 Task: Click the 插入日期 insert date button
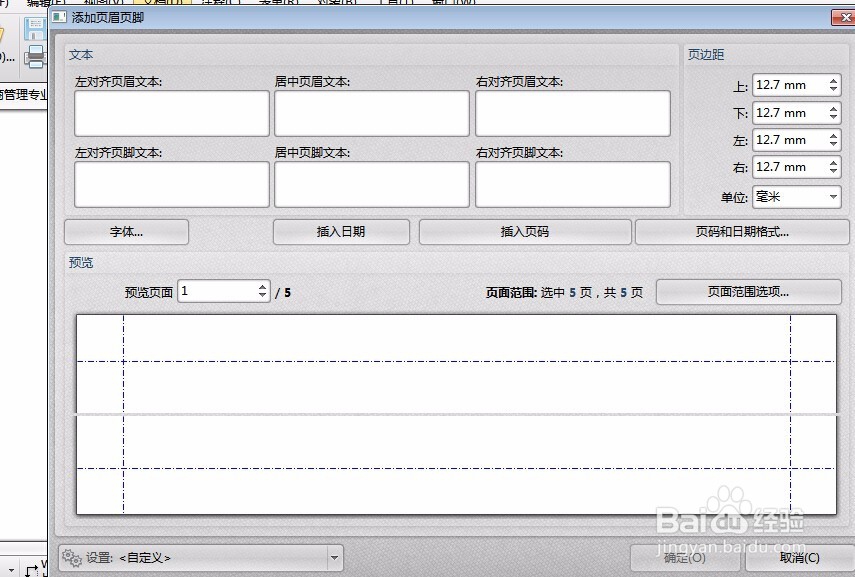(x=341, y=231)
